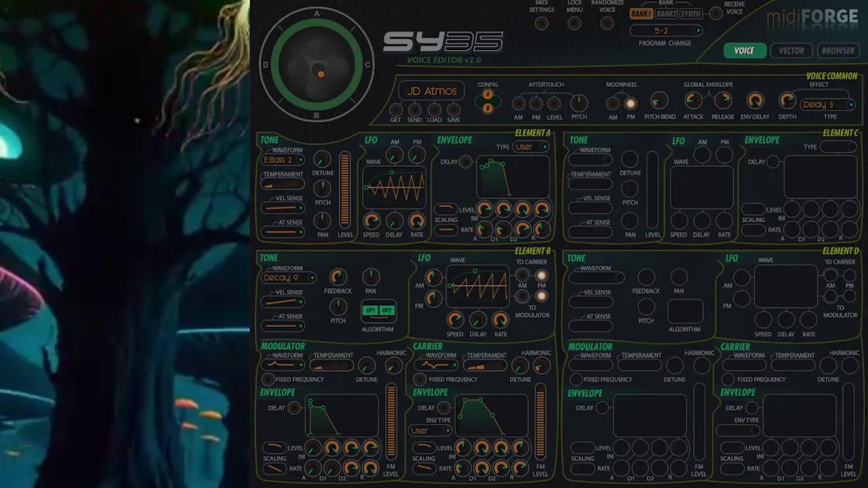Image resolution: width=868 pixels, height=488 pixels.
Task: Open the effect type Delay 3 dropdown
Action: click(828, 104)
